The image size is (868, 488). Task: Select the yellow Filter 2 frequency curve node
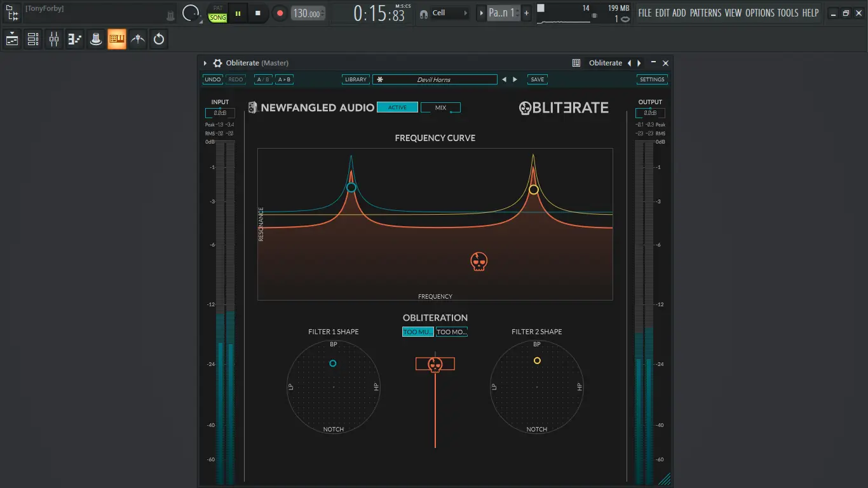[x=534, y=189]
